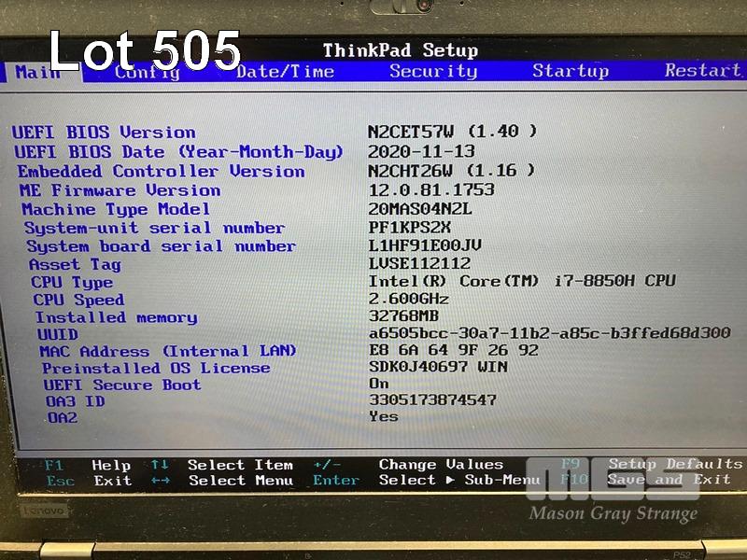Click Esc Exit in the footer

[x=89, y=481]
